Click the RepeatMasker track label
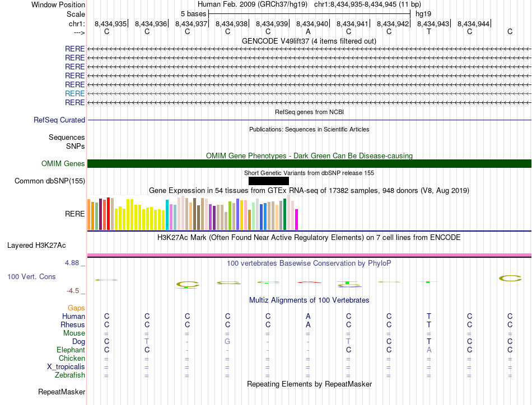 pyautogui.click(x=62, y=392)
